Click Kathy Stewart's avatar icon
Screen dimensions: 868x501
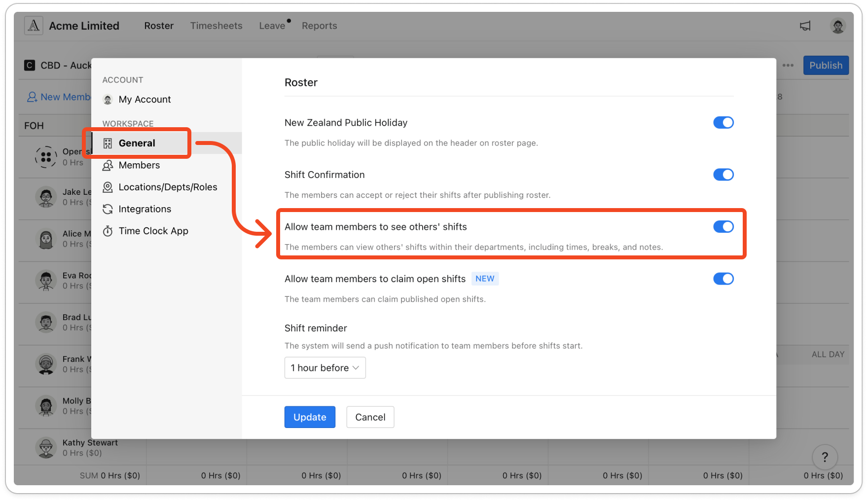[x=46, y=448]
